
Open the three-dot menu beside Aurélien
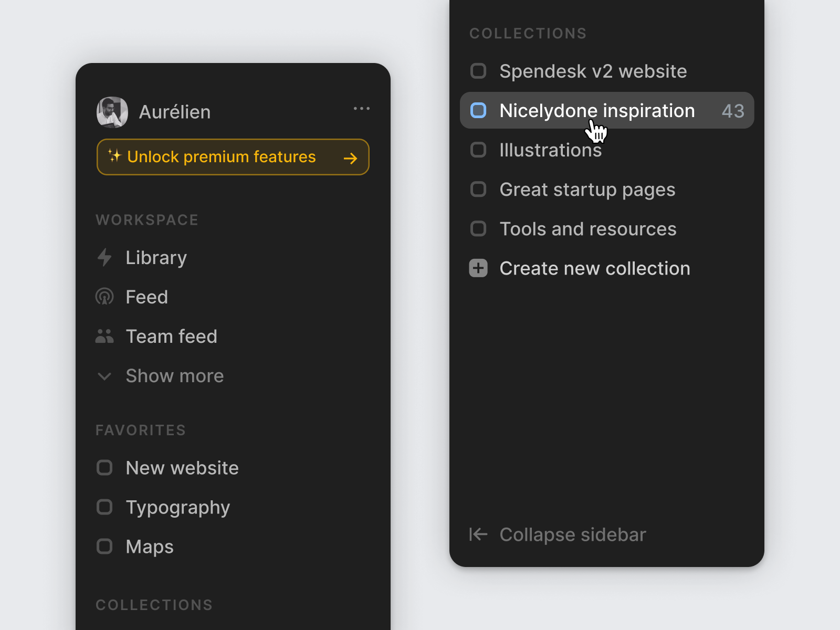tap(362, 109)
